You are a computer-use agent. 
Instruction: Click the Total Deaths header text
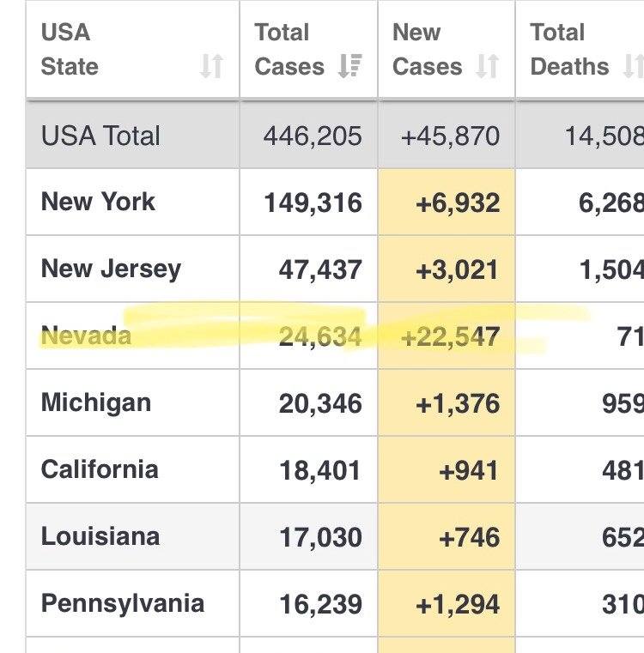569,49
